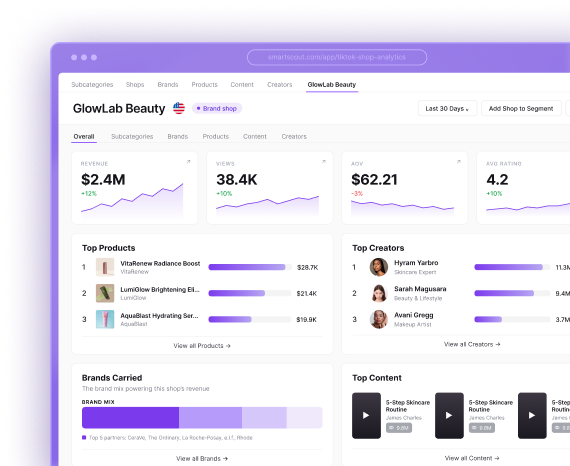
Task: Click the darkest purple Brand Mix segment
Action: point(131,418)
